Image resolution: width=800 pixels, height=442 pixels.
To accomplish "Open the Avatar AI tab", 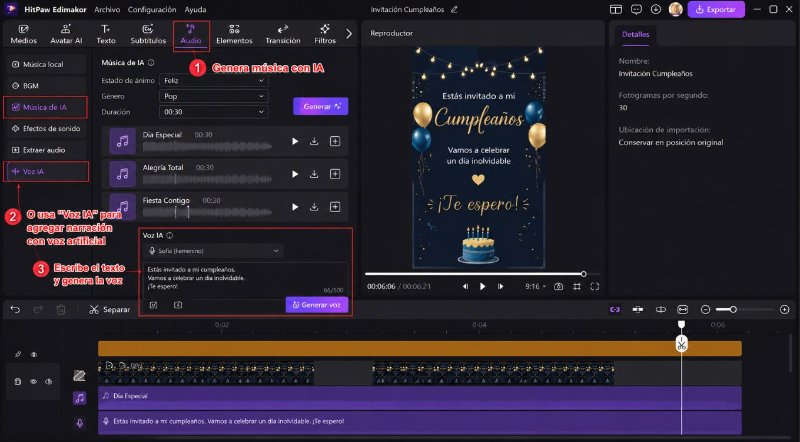I will pyautogui.click(x=66, y=34).
